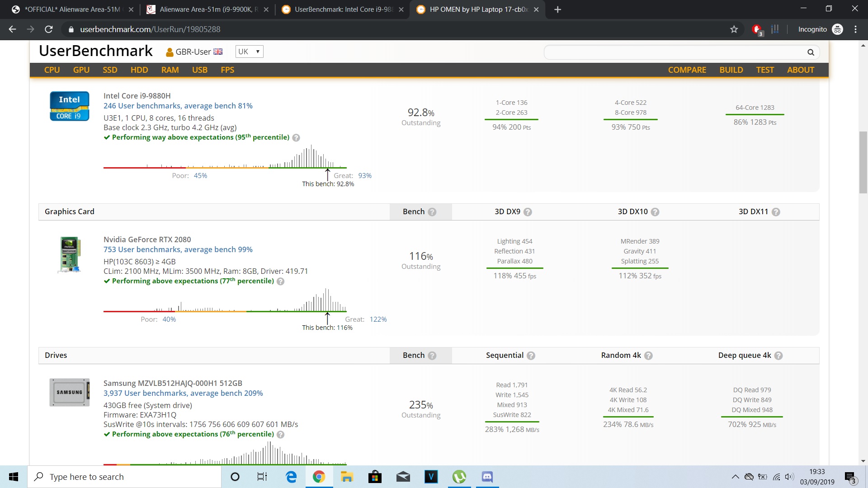Viewport: 868px width, 488px height.
Task: Open 753 User benchmarks average bench link
Action: point(178,249)
